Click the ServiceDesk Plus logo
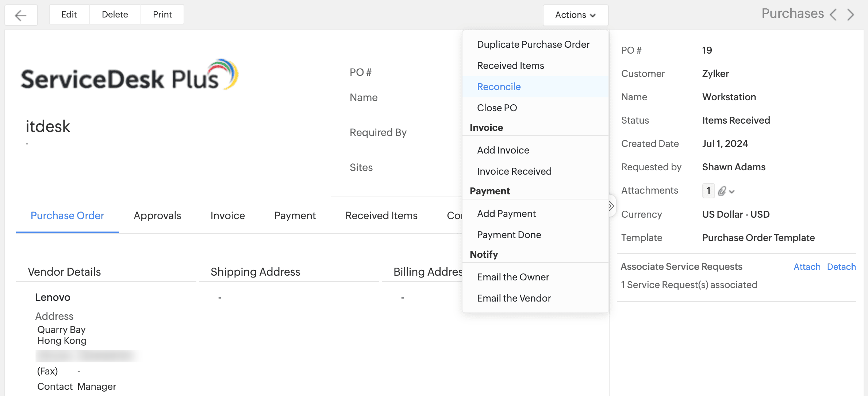The width and height of the screenshot is (868, 396). [x=130, y=75]
